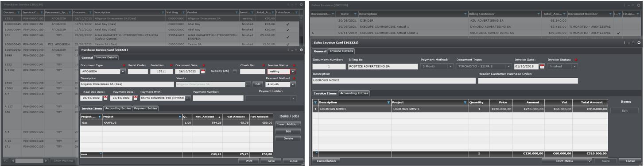Open Accounting Entries tab in Sales Invoice Card
644x167 pixels.
point(354,93)
